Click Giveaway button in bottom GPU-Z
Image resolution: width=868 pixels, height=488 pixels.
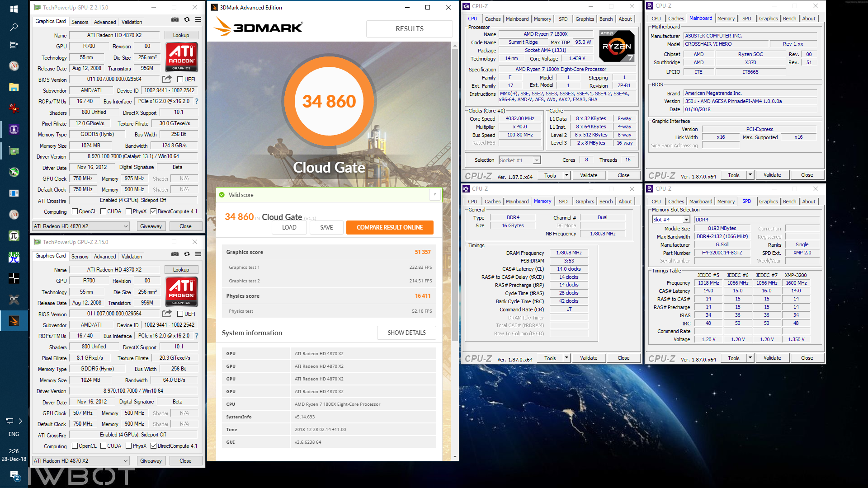pos(151,461)
